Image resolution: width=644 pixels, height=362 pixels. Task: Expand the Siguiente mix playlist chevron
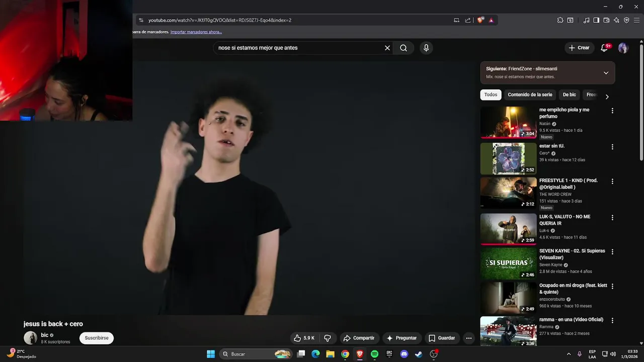pyautogui.click(x=606, y=73)
